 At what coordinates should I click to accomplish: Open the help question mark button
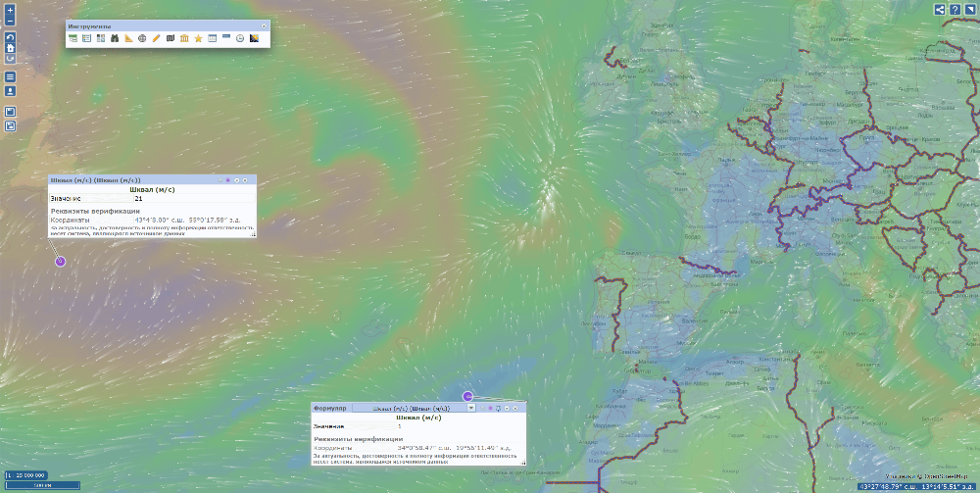pos(955,9)
